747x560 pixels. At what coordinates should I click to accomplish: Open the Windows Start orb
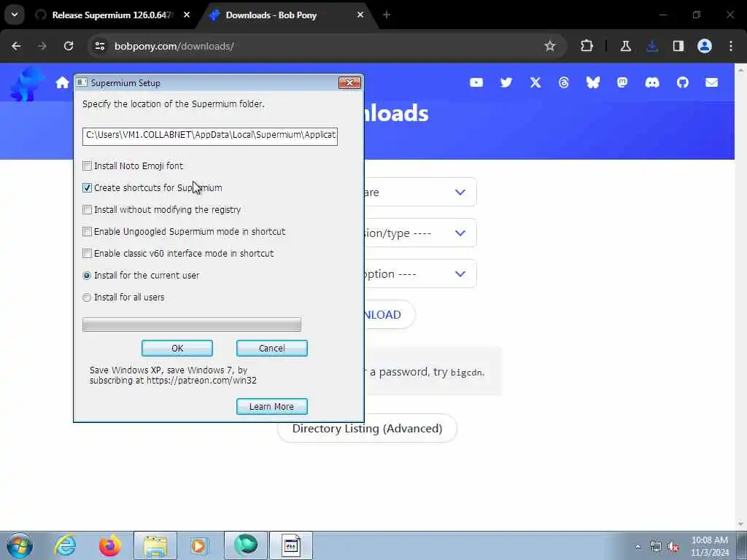20,545
